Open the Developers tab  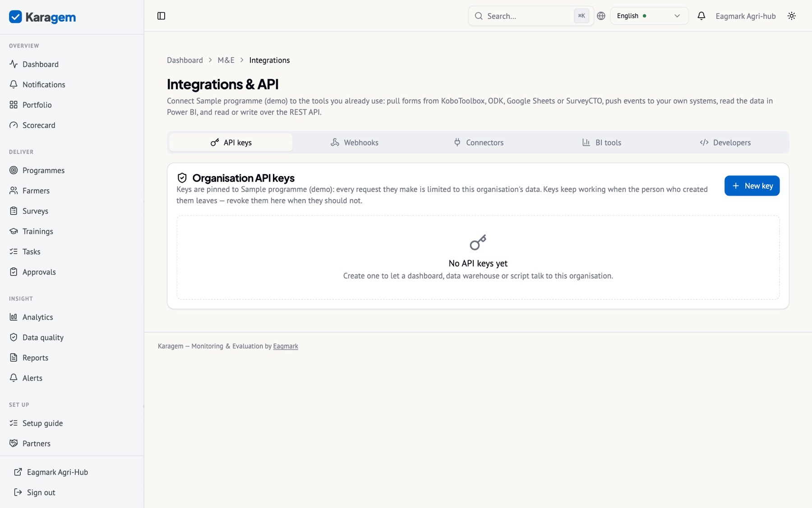point(725,142)
